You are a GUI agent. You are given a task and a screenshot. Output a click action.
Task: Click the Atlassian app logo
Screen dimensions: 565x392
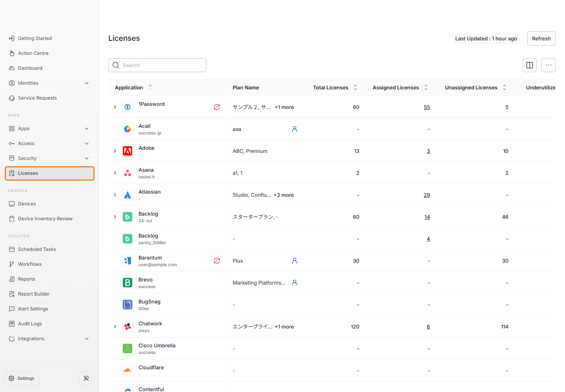click(x=128, y=195)
